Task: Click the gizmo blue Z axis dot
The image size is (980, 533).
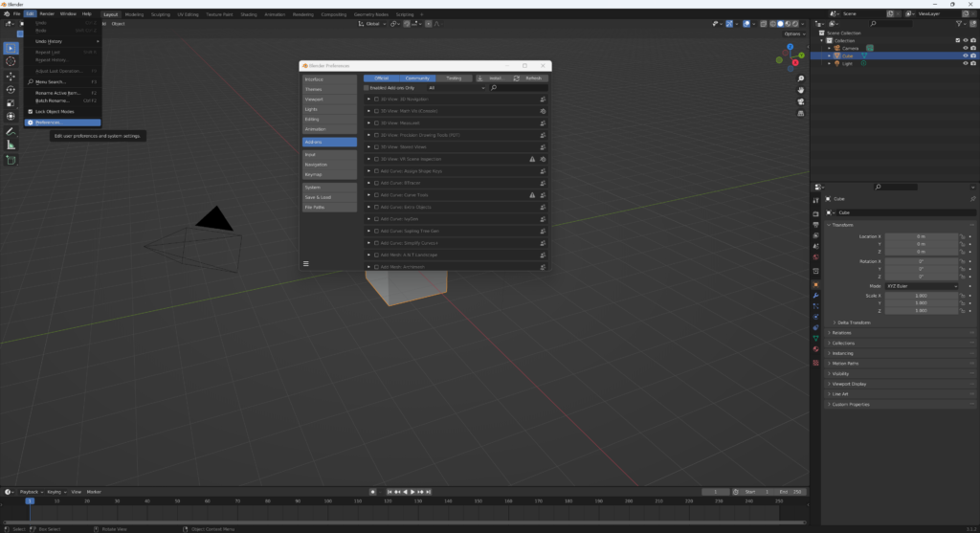Action: coord(790,47)
